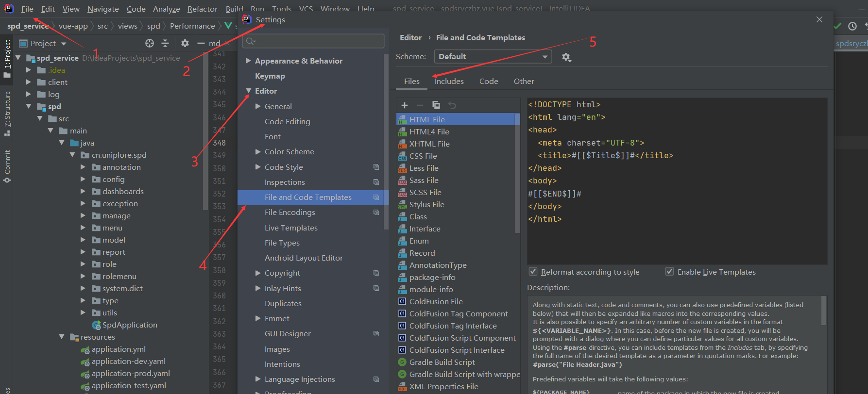Click inside the HTML template editor area
Viewport: 868px width, 394px height.
(677, 181)
